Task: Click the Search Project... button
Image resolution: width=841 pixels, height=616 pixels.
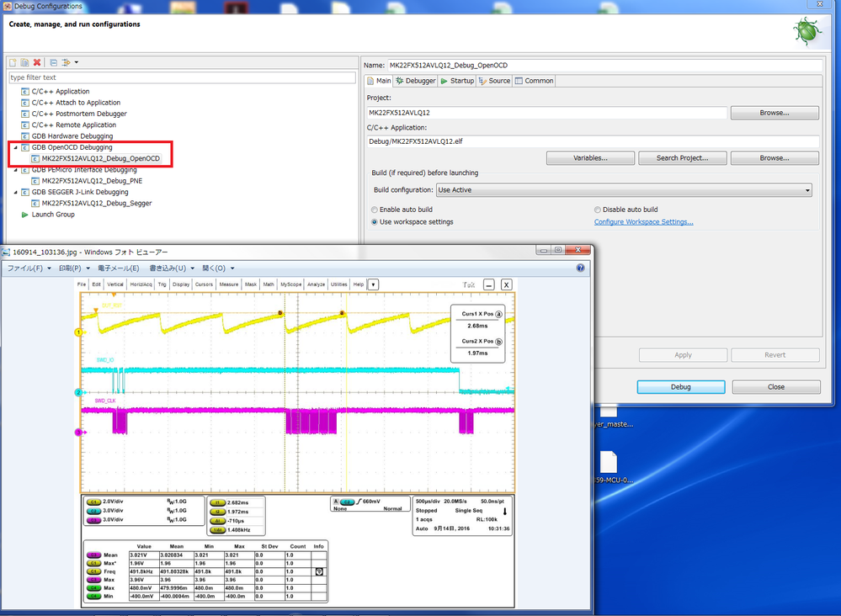Action: click(x=682, y=158)
